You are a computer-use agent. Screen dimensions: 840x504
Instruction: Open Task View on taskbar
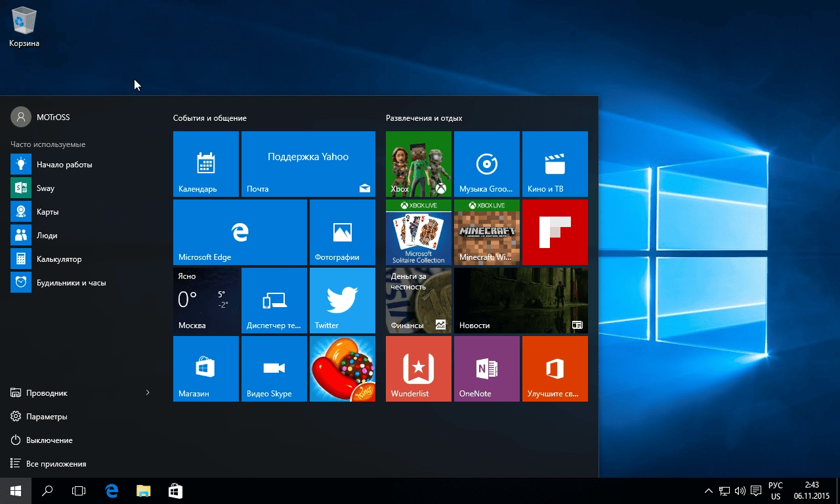[x=79, y=491]
